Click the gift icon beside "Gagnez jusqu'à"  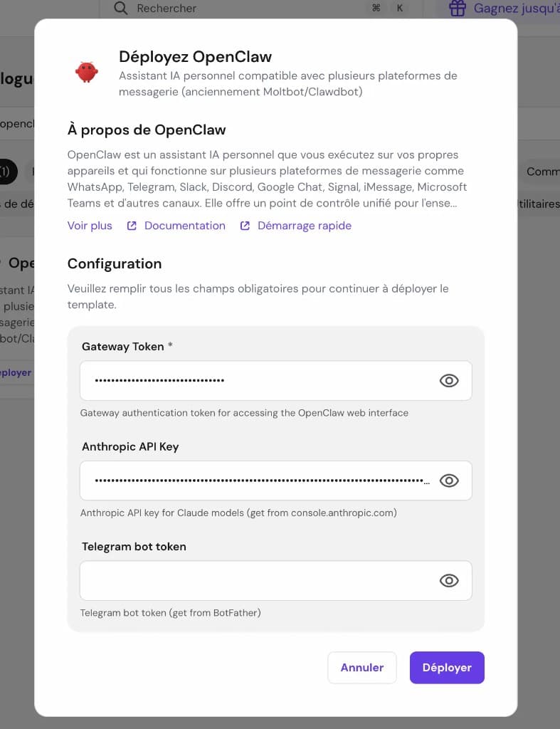(x=456, y=8)
